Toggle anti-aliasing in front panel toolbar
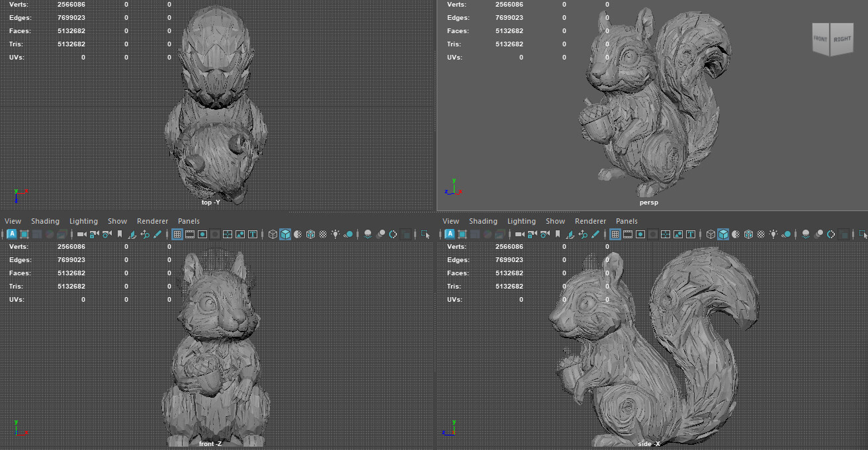This screenshot has width=868, height=450. tap(393, 234)
